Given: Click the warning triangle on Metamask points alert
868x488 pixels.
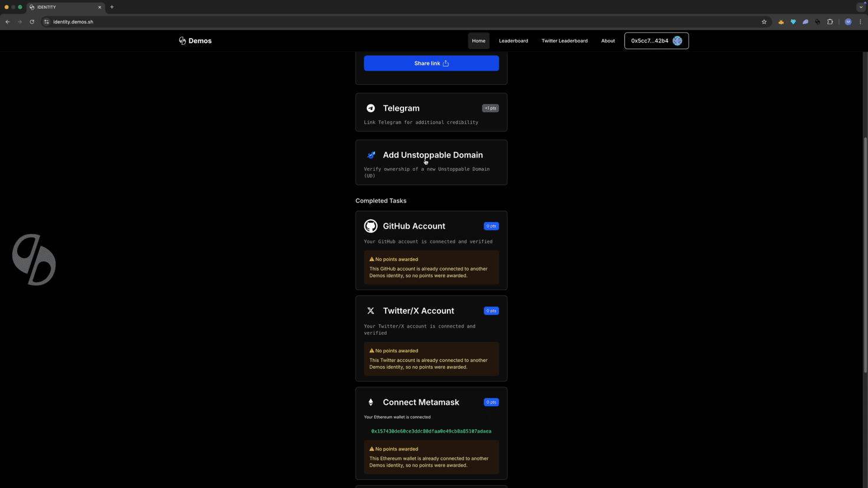Looking at the screenshot, I should pyautogui.click(x=372, y=449).
